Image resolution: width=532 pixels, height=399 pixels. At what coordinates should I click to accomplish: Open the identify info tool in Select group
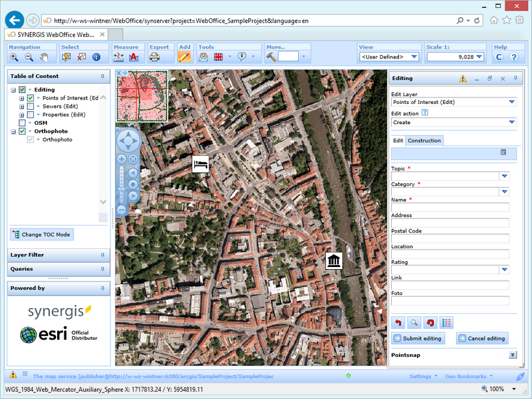[x=95, y=57]
